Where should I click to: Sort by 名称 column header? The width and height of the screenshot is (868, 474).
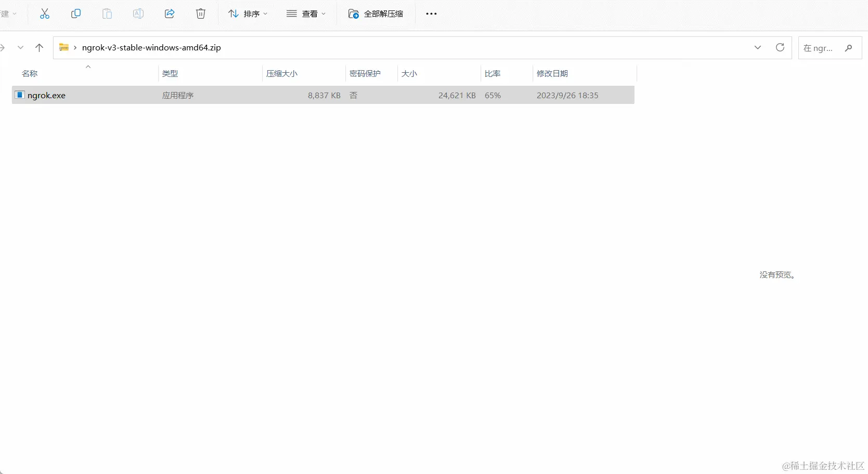tap(30, 74)
